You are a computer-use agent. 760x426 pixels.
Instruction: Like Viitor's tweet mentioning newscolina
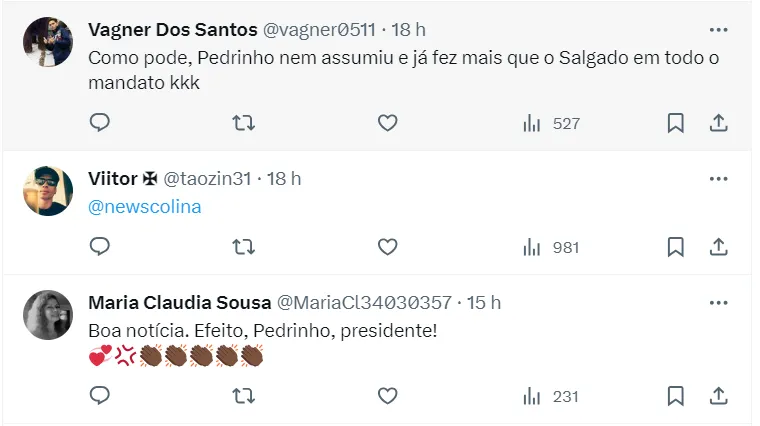coord(387,246)
